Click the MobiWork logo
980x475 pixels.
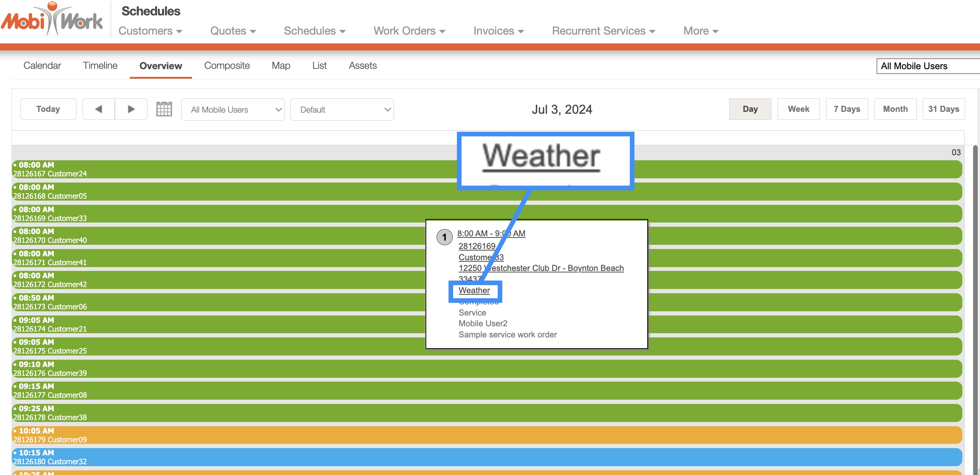(52, 20)
